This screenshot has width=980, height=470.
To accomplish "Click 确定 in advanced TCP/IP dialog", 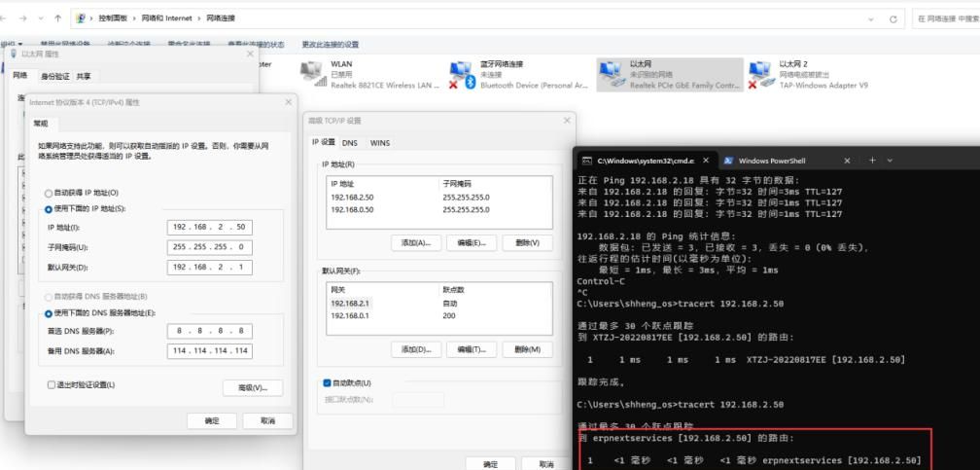I will (491, 464).
